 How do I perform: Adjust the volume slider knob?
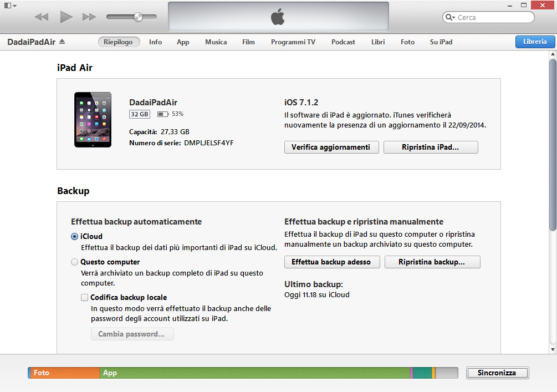(x=138, y=17)
